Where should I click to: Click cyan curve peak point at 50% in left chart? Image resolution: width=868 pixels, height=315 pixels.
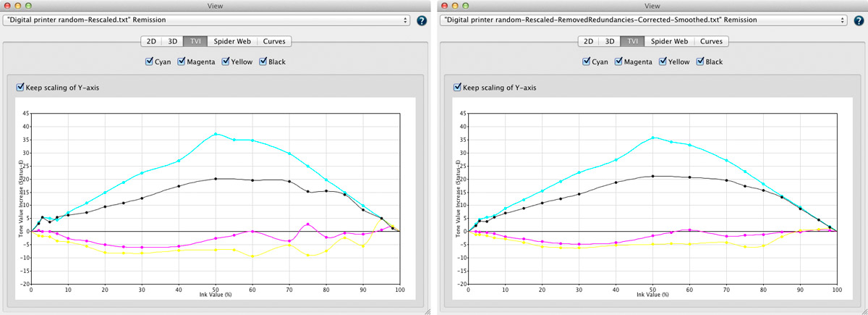[x=216, y=134]
